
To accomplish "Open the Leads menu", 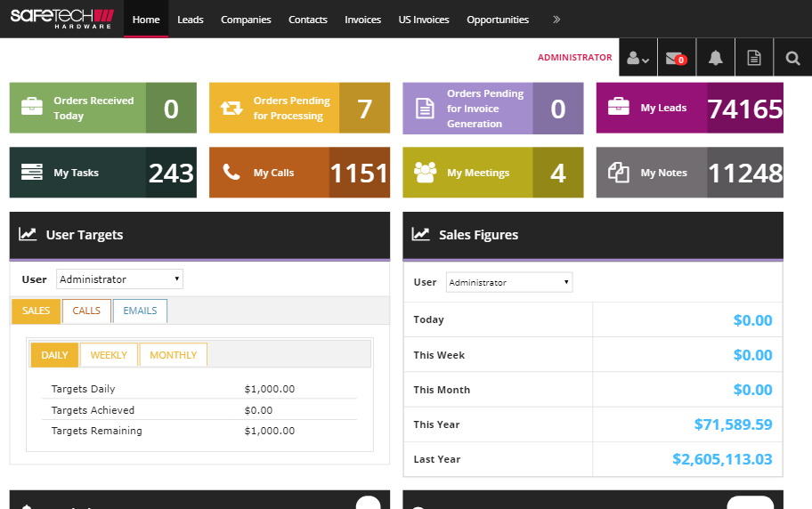I will coord(190,20).
